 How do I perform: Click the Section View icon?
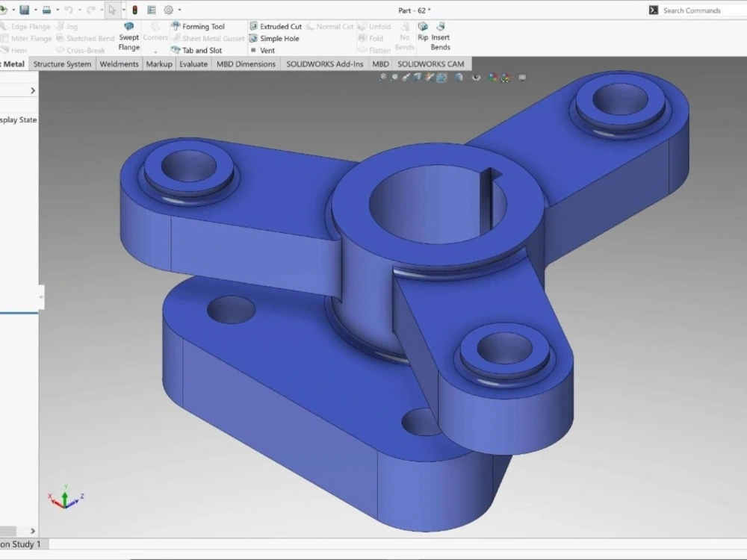(x=418, y=77)
